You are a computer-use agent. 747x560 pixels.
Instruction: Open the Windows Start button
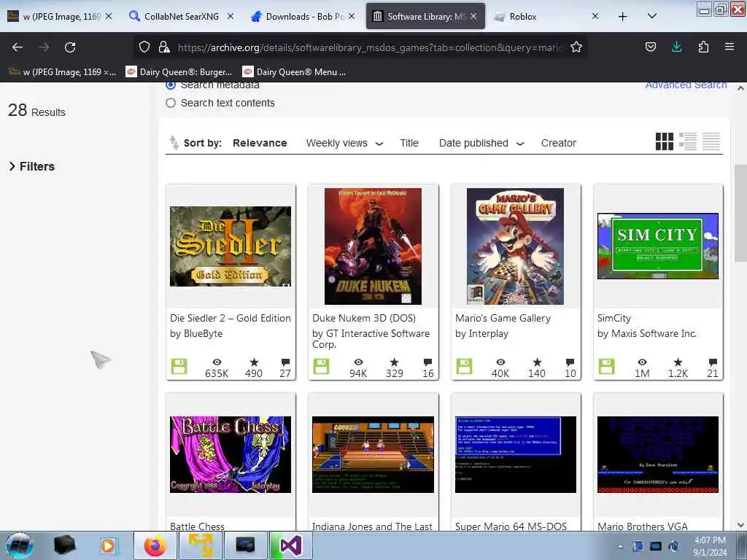click(20, 545)
